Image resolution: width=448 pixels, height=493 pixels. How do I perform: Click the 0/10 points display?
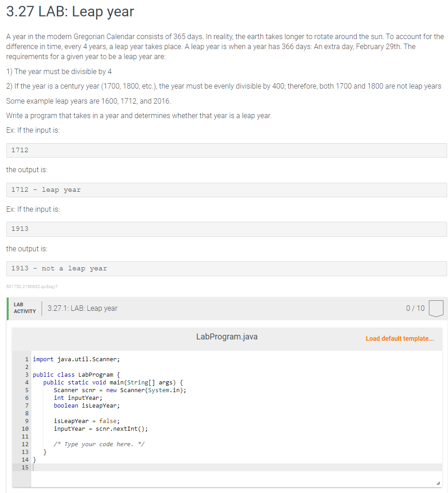[x=415, y=308]
